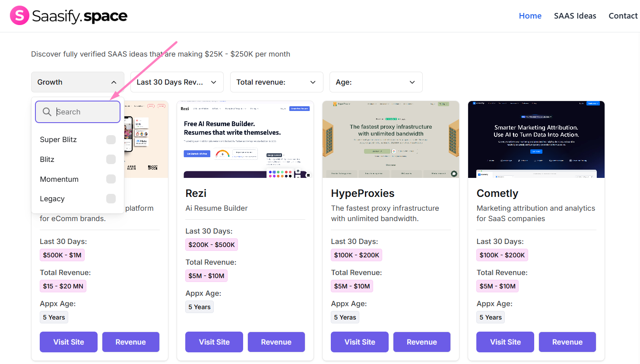Click Visit Site for Rezi

click(x=214, y=342)
